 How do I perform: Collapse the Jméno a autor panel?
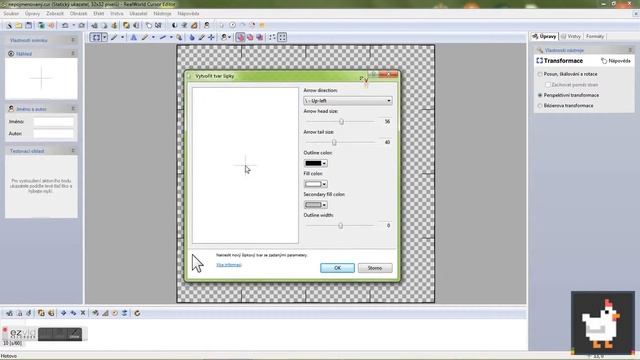pos(73,109)
